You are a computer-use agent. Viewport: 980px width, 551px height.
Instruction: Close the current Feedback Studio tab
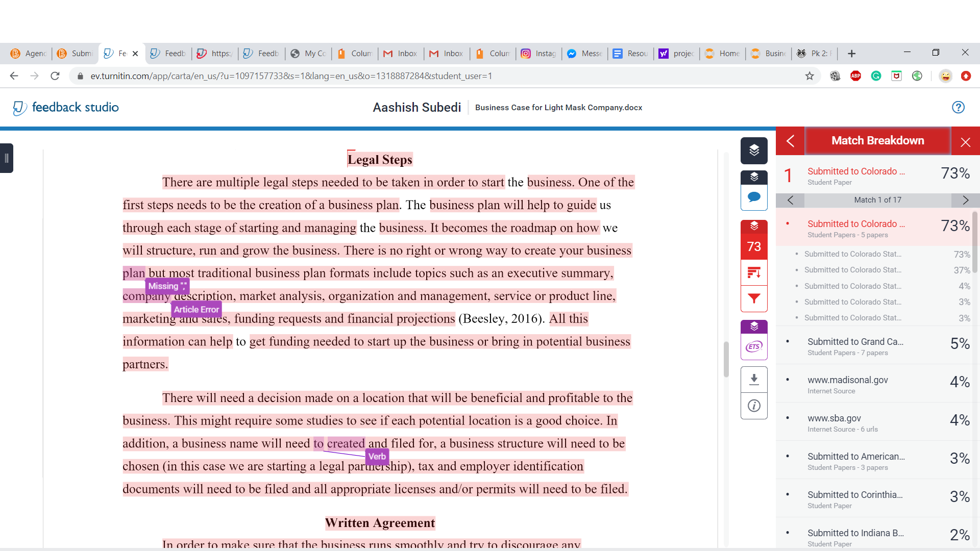coord(135,54)
